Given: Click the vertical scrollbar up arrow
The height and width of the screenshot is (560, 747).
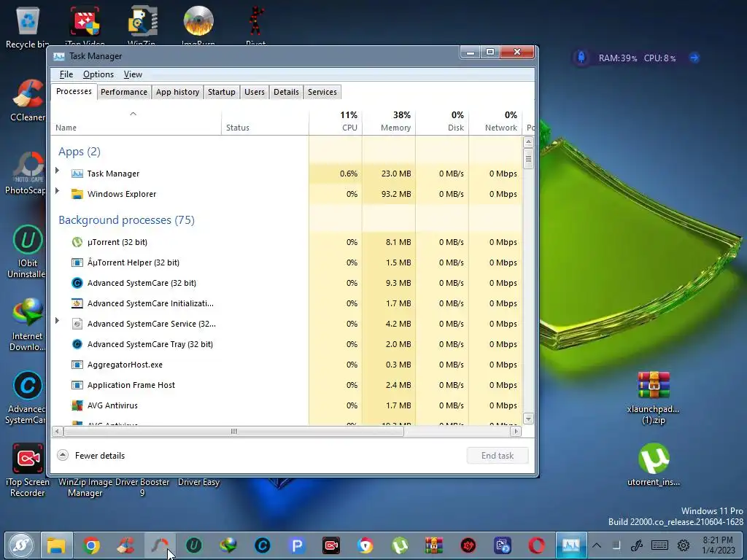Looking at the screenshot, I should [528, 141].
